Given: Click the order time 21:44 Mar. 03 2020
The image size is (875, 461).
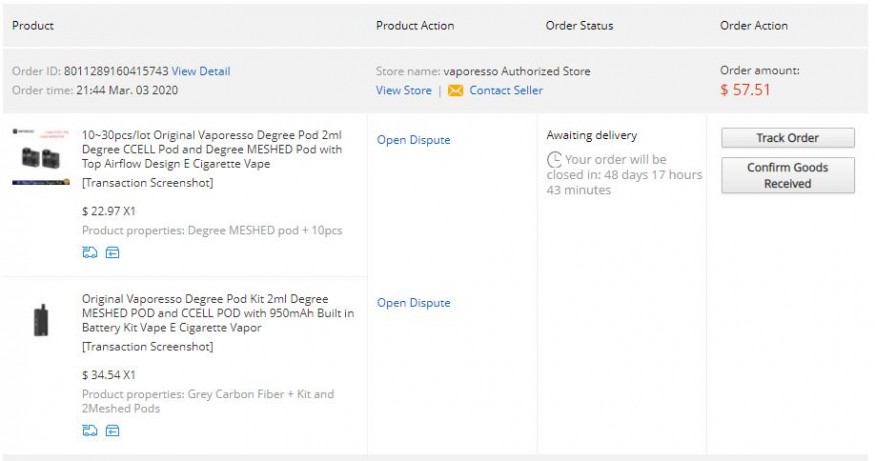Looking at the screenshot, I should click(127, 90).
